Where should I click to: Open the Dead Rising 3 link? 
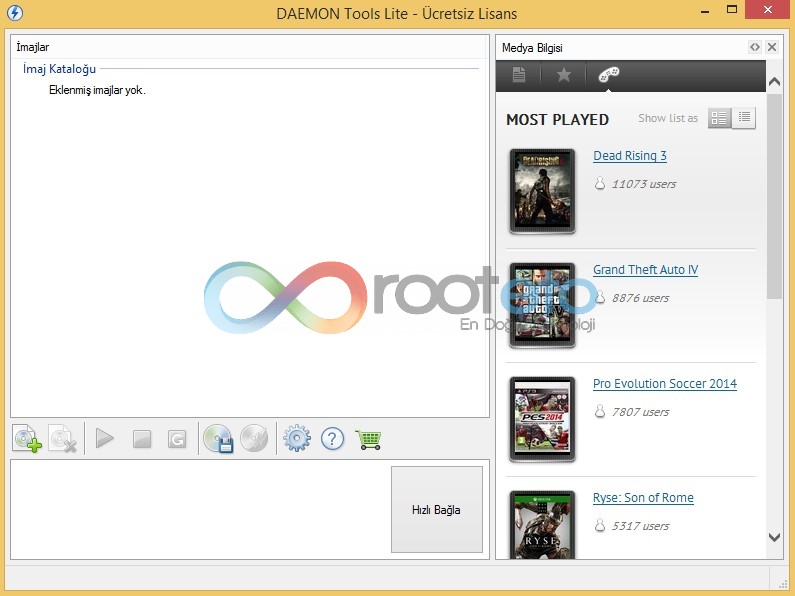tap(630, 156)
